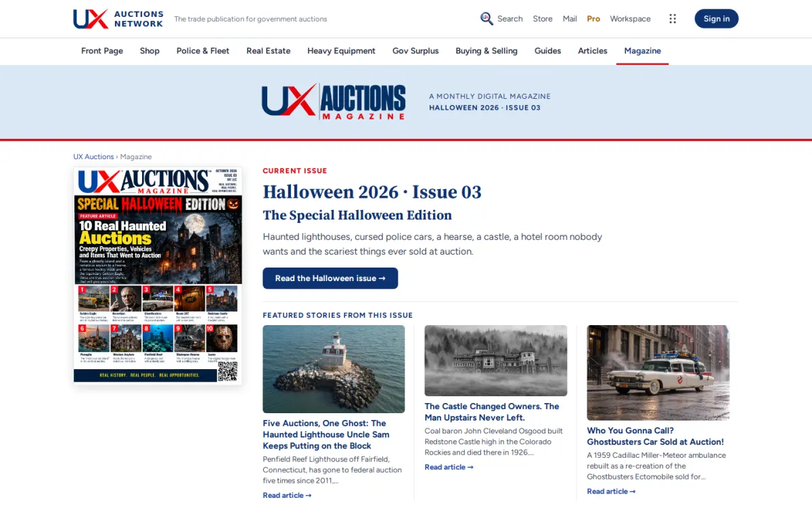
Task: Click the Pro link in header
Action: 593,19
